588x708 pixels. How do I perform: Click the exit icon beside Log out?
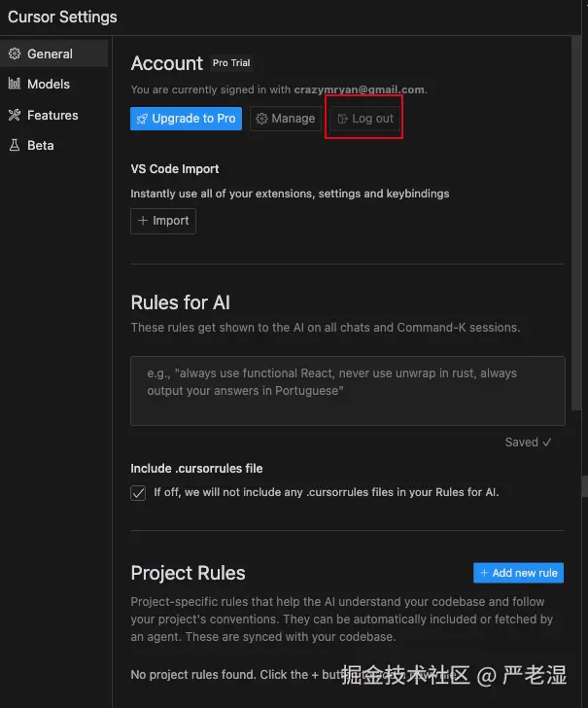coord(342,119)
